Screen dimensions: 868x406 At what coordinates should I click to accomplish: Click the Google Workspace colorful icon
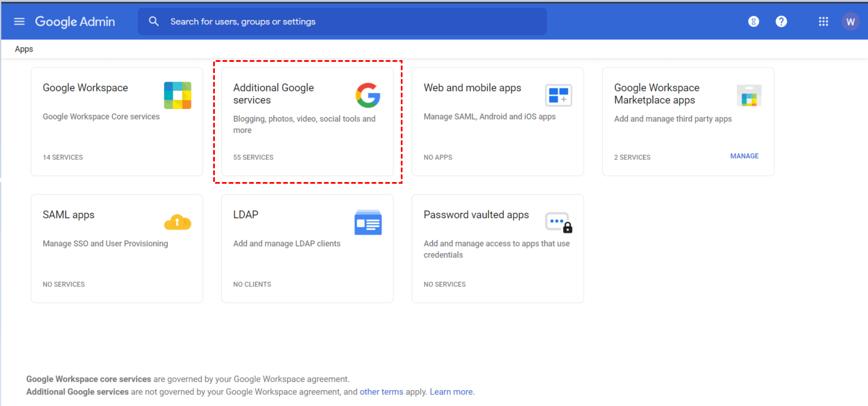pyautogui.click(x=177, y=95)
